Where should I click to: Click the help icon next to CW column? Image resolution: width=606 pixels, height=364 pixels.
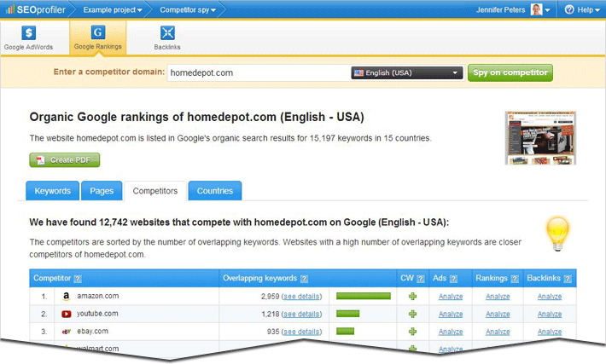click(421, 279)
